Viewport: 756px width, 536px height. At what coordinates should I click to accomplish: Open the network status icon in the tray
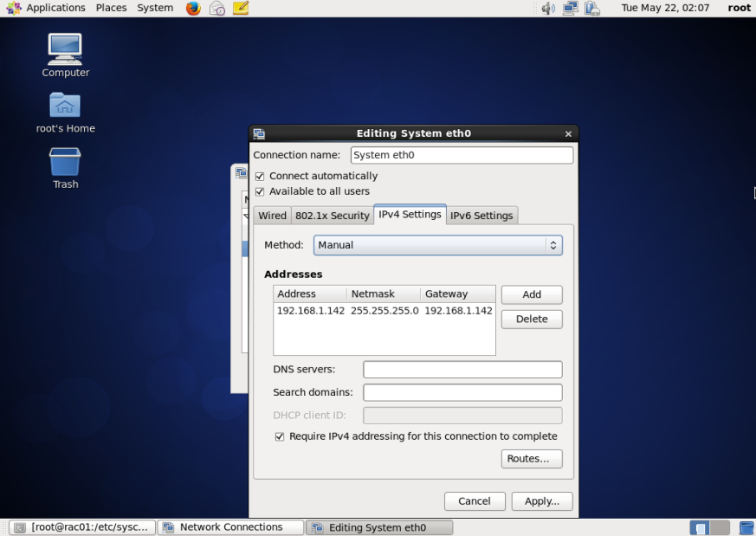(x=570, y=8)
